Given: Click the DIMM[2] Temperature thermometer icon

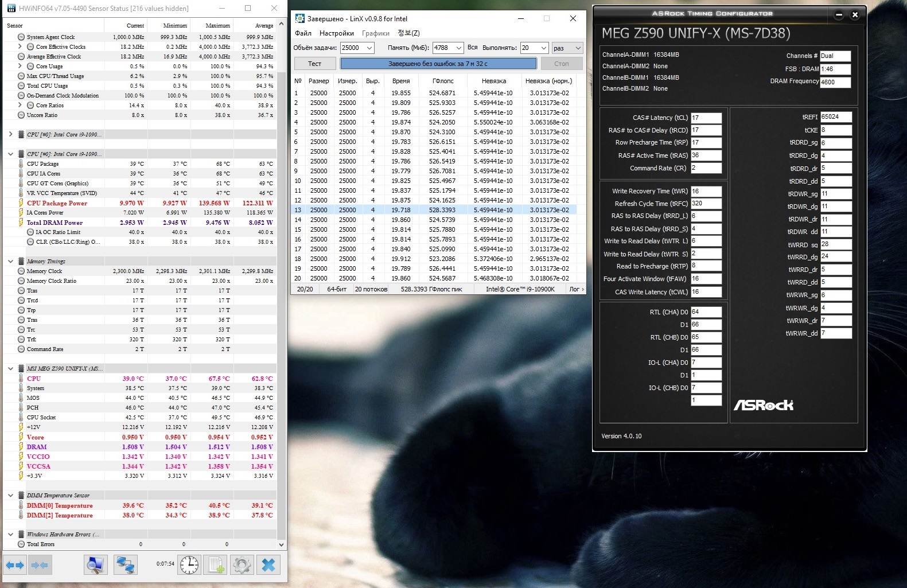Looking at the screenshot, I should (21, 515).
